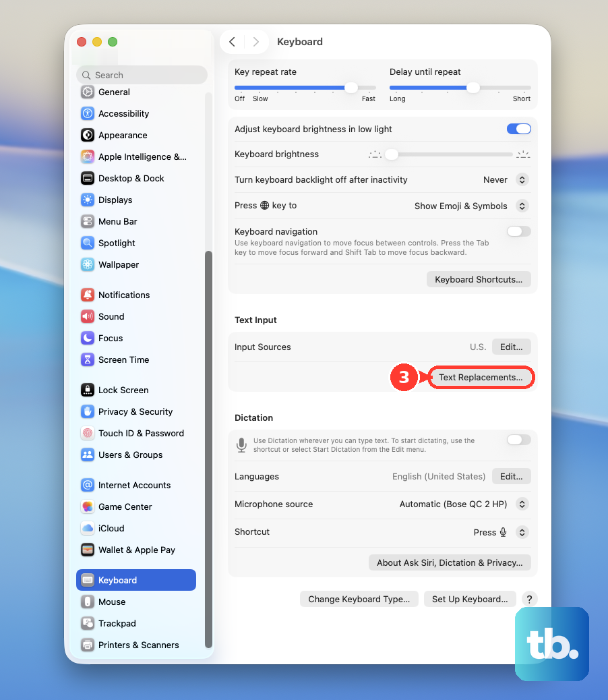Viewport: 608px width, 700px height.
Task: Turn on the Dictation switch
Action: [x=519, y=440]
